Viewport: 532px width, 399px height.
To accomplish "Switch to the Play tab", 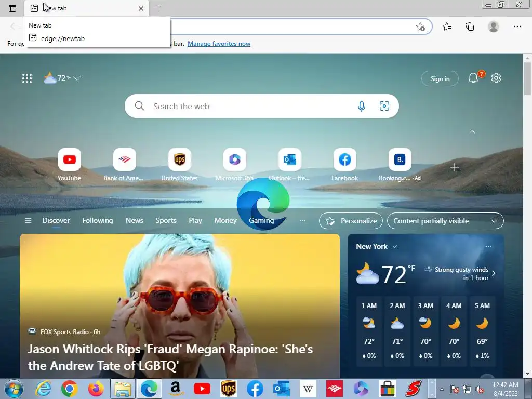I will [x=195, y=220].
